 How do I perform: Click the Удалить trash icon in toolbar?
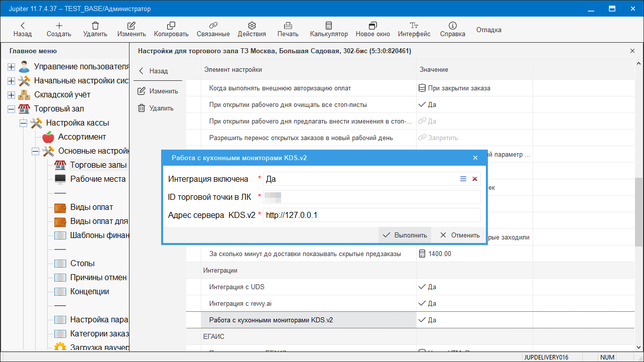[x=95, y=26]
